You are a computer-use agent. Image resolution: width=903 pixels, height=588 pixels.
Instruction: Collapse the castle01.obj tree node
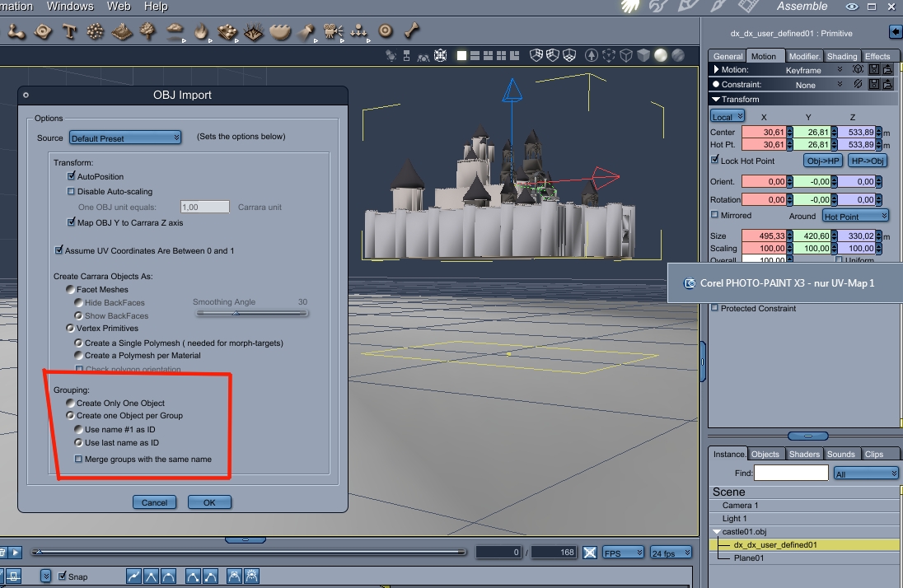click(717, 531)
